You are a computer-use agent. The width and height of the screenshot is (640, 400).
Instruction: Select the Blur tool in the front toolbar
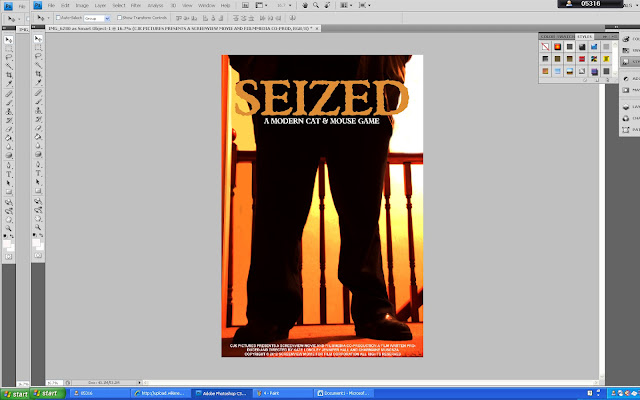click(38, 146)
